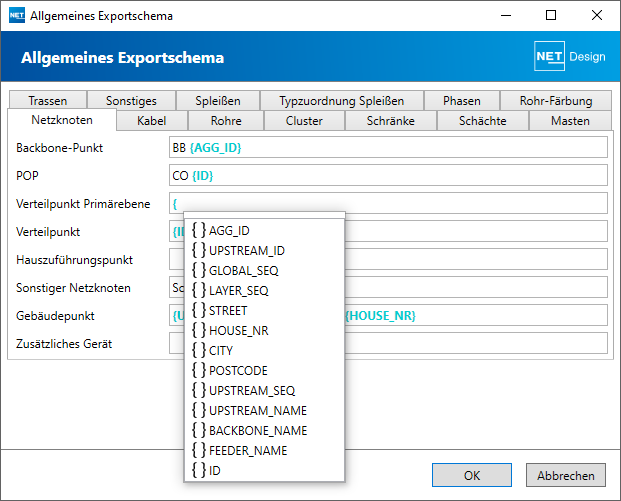Click the NET Design logo in header

570,56
